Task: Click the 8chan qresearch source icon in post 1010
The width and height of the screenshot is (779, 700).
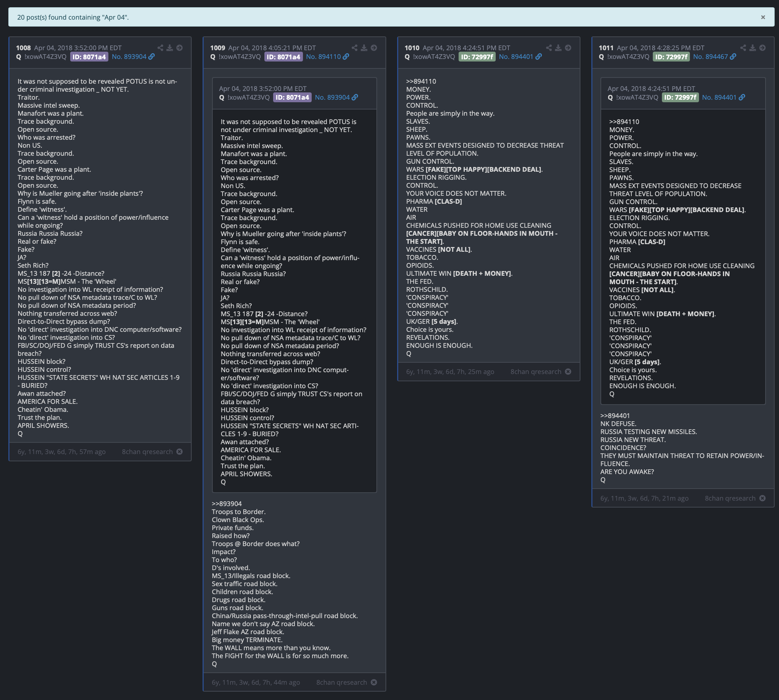Action: coord(568,371)
